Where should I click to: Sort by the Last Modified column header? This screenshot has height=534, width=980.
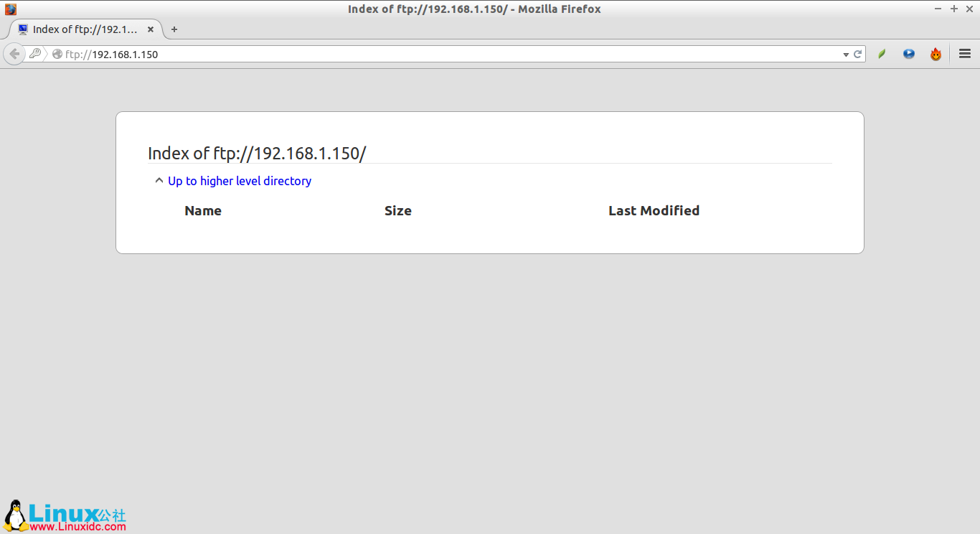(x=654, y=210)
